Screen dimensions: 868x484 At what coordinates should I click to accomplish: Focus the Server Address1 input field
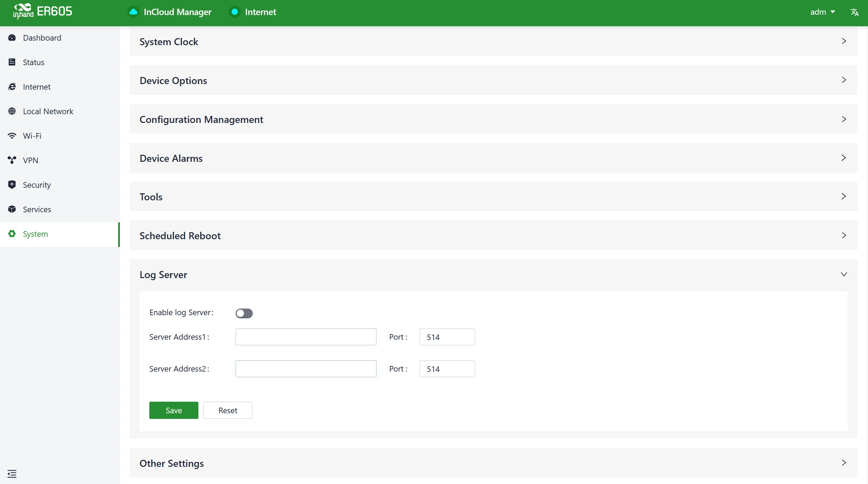click(x=306, y=337)
